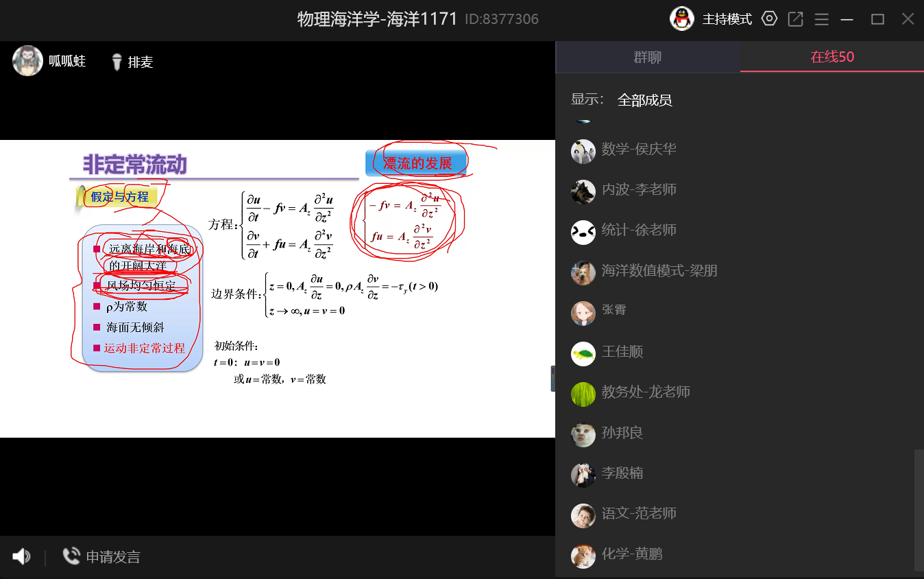Click the 排麦 label
Image resolution: width=924 pixels, height=579 pixels.
[140, 62]
